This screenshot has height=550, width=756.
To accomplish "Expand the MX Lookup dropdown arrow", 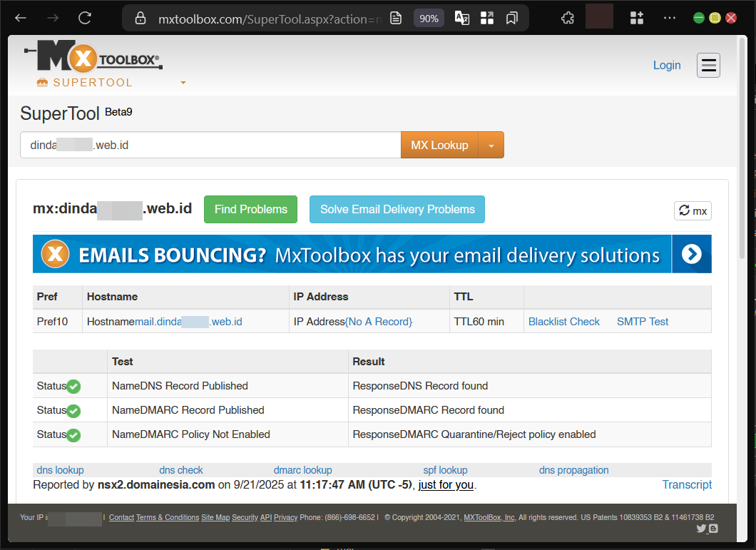I will pos(491,145).
